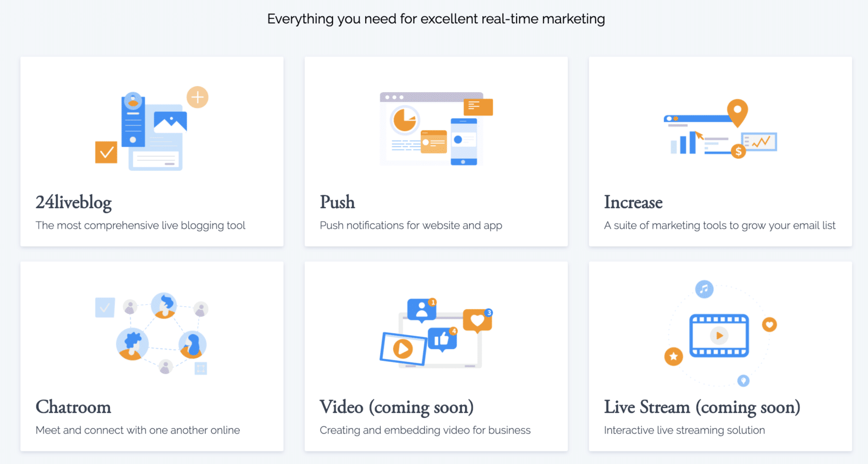This screenshot has height=464, width=868.
Task: Click the orange star circle icon
Action: [x=674, y=356]
